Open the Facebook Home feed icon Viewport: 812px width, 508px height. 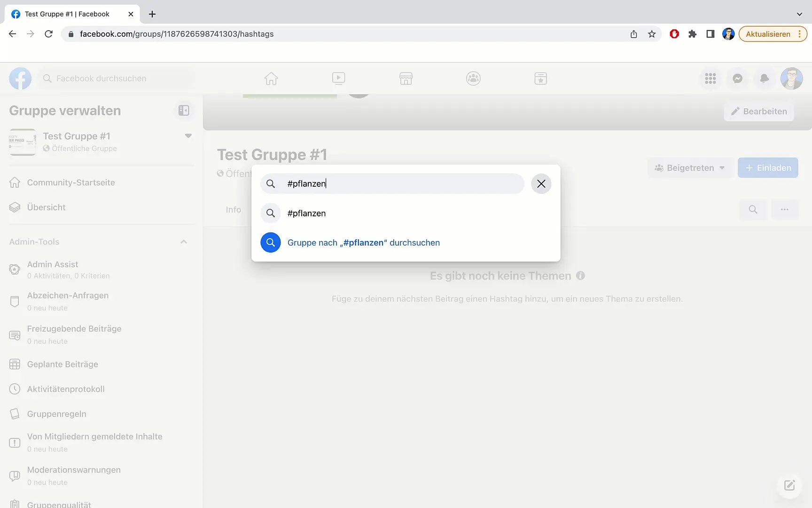271,79
